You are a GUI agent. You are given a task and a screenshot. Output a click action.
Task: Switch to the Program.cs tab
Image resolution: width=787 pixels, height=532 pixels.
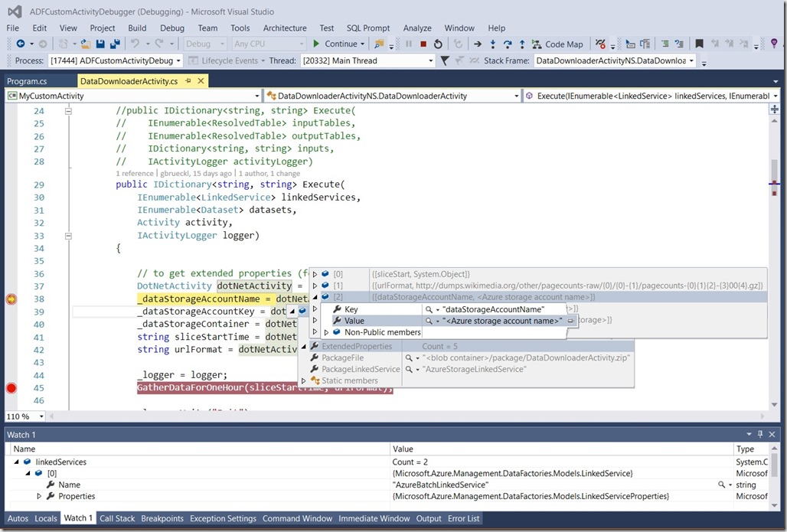pyautogui.click(x=27, y=81)
